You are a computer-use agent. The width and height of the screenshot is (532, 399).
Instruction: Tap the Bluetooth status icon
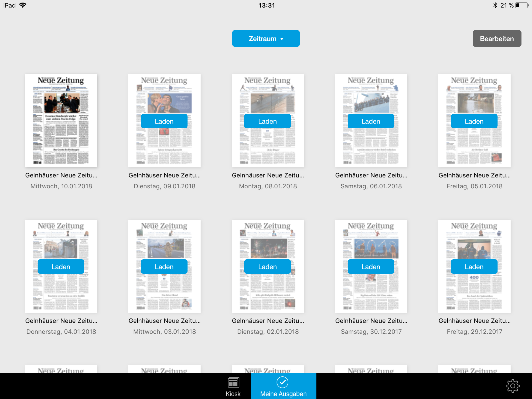(495, 5)
